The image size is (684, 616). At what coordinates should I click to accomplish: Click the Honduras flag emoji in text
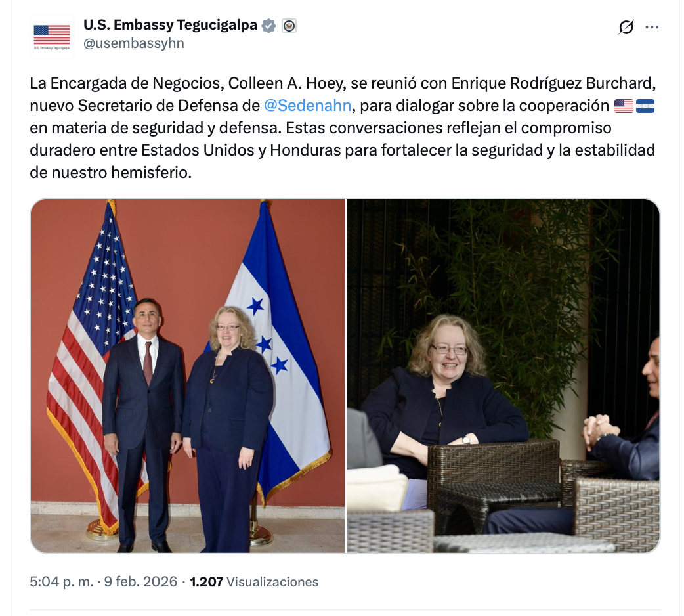[645, 106]
